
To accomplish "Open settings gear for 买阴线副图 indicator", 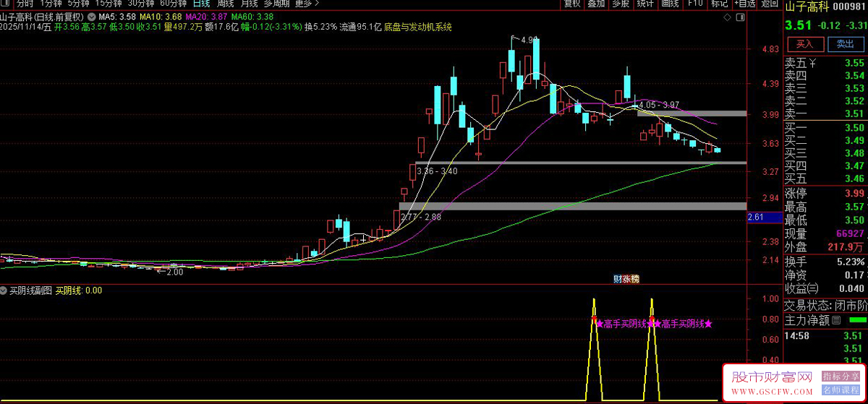I will [4, 291].
